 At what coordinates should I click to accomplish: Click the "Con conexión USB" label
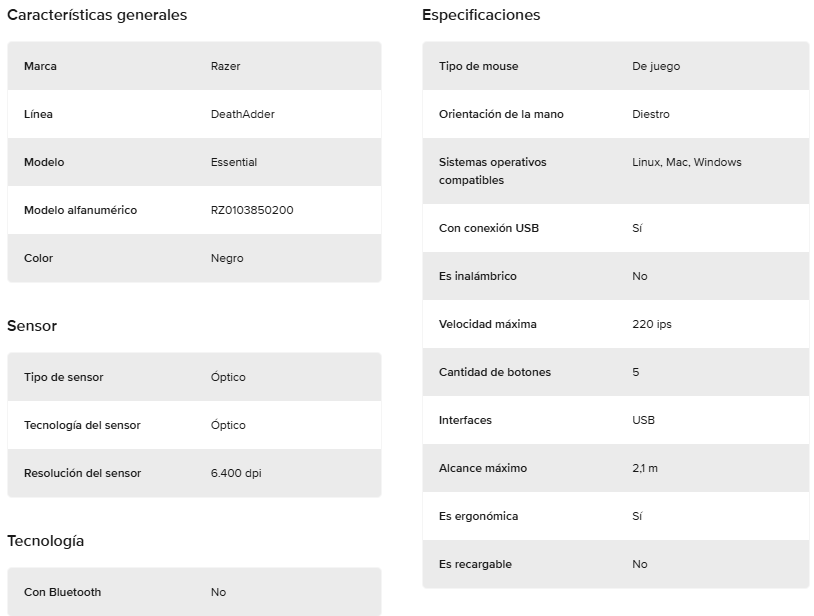[x=489, y=228]
